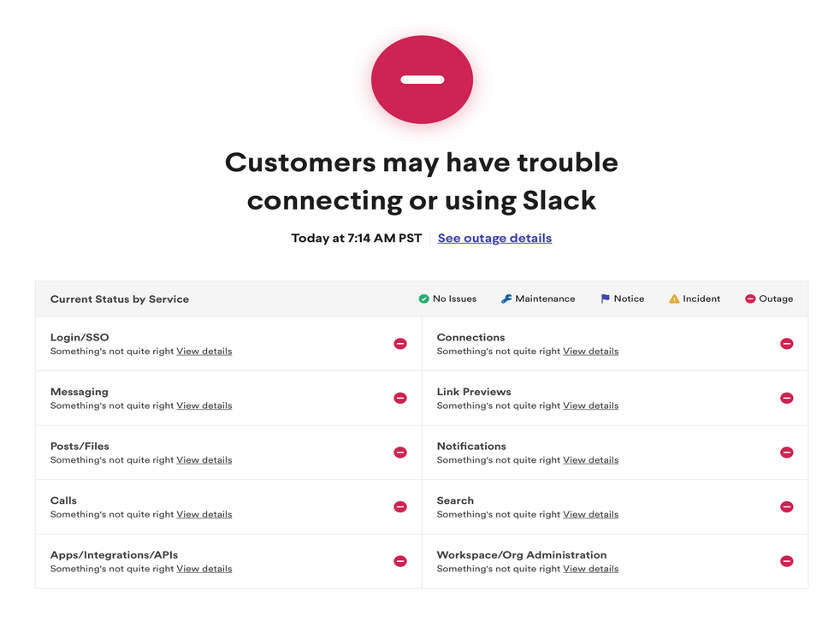Click the Login/SSO outage status icon
Image resolution: width=840 pixels, height=621 pixels.
click(399, 344)
